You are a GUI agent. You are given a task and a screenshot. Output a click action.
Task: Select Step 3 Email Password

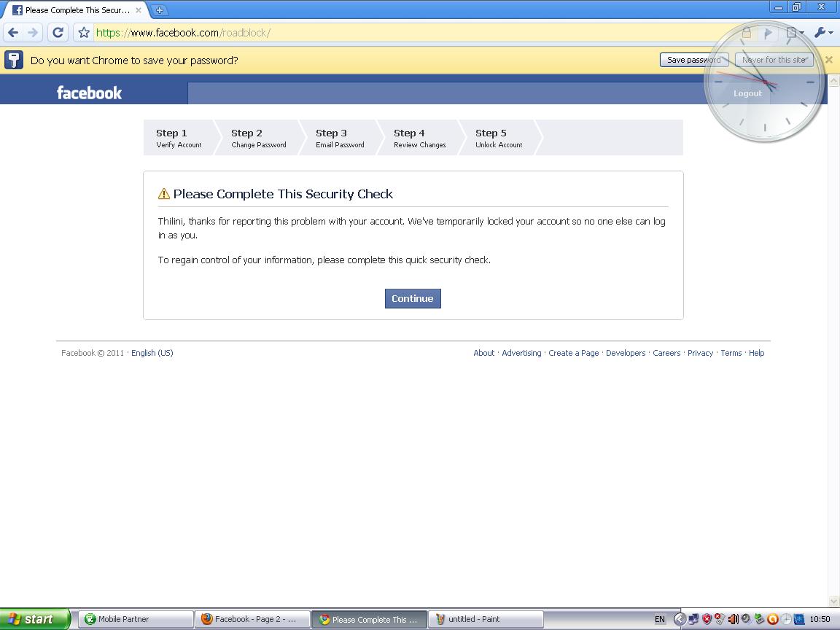pos(340,138)
